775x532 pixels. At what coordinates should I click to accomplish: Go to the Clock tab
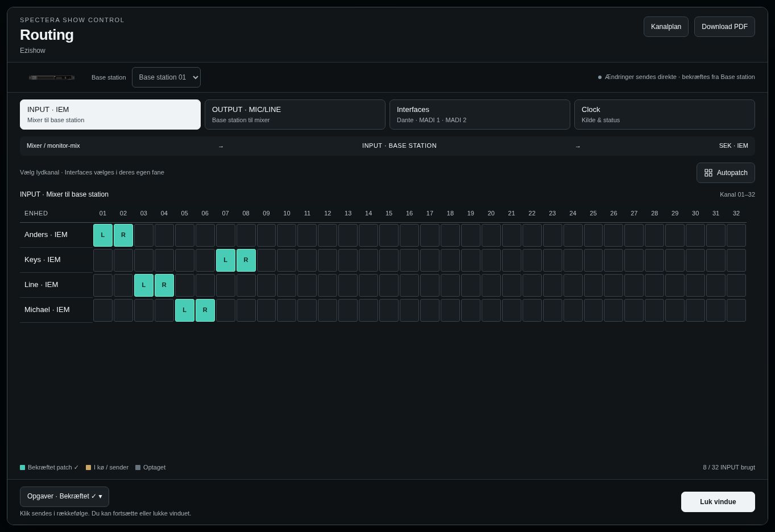pos(665,114)
